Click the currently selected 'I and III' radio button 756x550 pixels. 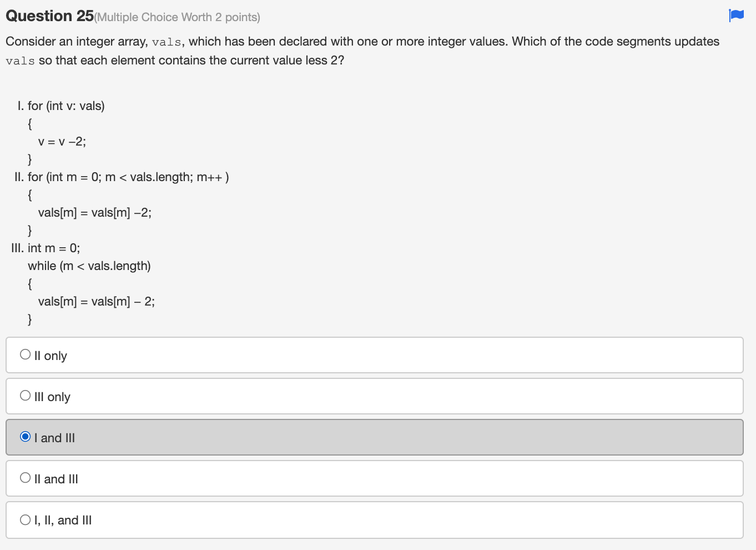[25, 437]
